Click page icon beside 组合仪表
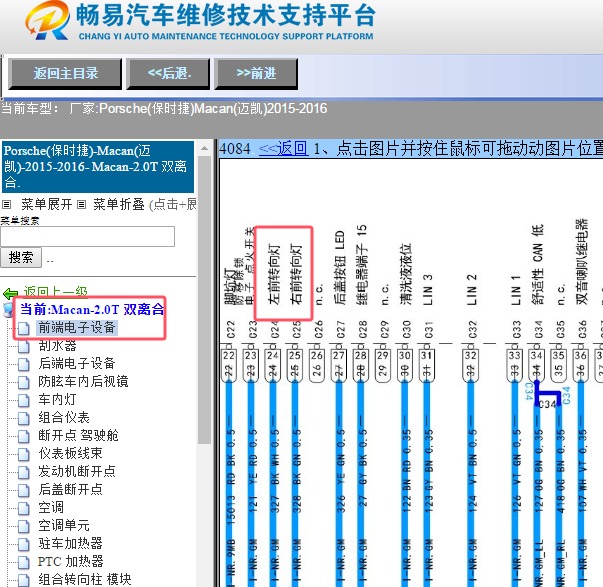 click(23, 419)
